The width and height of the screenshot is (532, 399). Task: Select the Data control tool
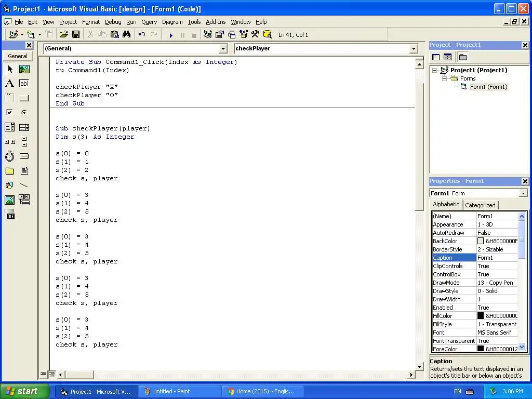24,200
